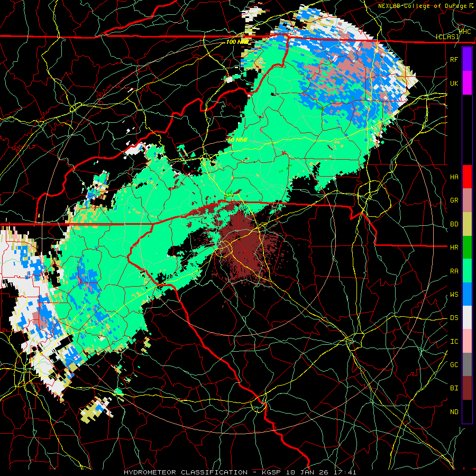The width and height of the screenshot is (476, 476).
Task: Click the GC gray legend swatch
Action: click(467, 364)
